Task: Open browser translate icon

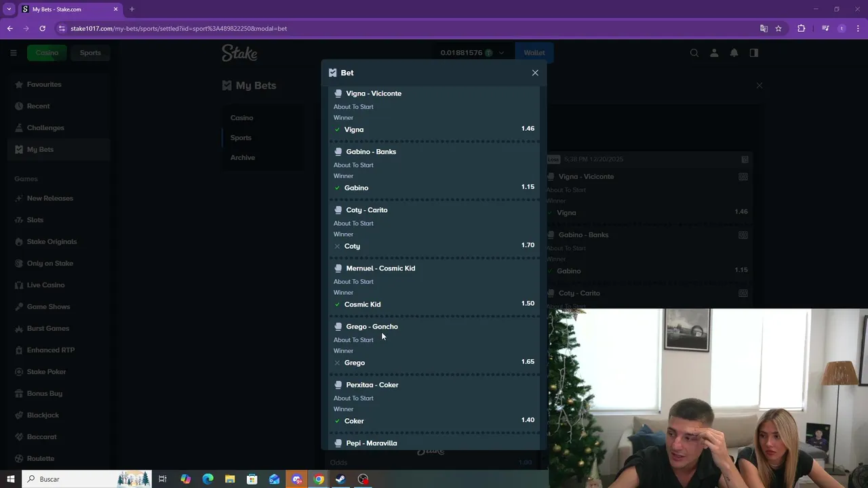Action: click(764, 28)
